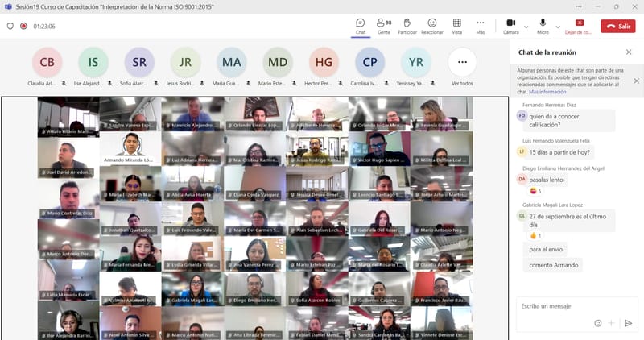Expand the microphone options dropdown arrow
Image resolution: width=644 pixels, height=340 pixels.
click(558, 26)
